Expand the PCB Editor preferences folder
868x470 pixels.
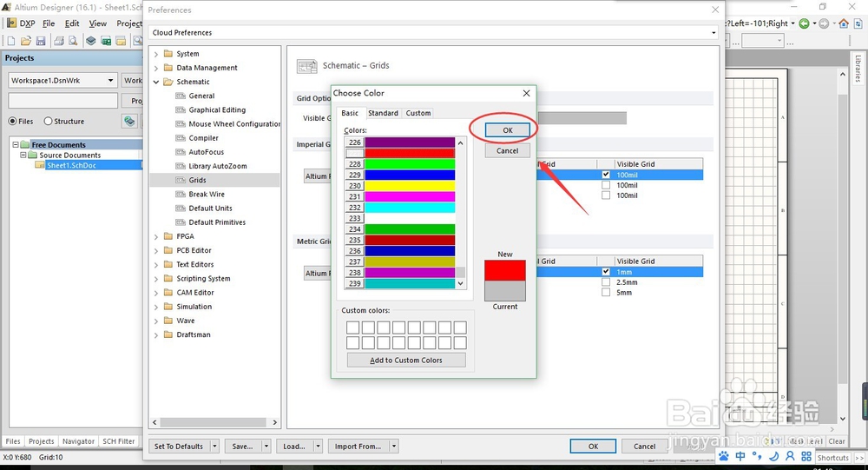click(156, 250)
